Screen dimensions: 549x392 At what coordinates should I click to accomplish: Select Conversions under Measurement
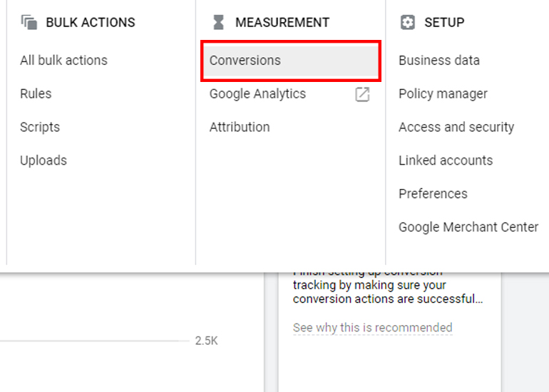tap(291, 61)
